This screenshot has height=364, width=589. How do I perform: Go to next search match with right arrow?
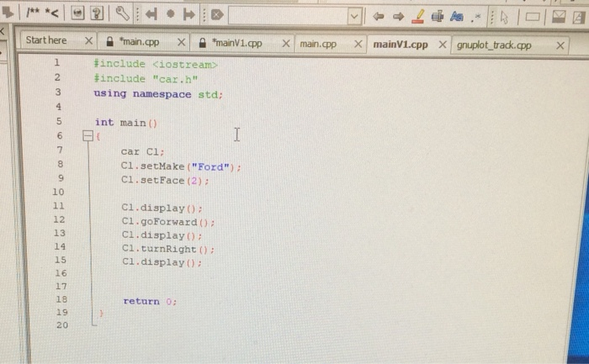tap(398, 17)
